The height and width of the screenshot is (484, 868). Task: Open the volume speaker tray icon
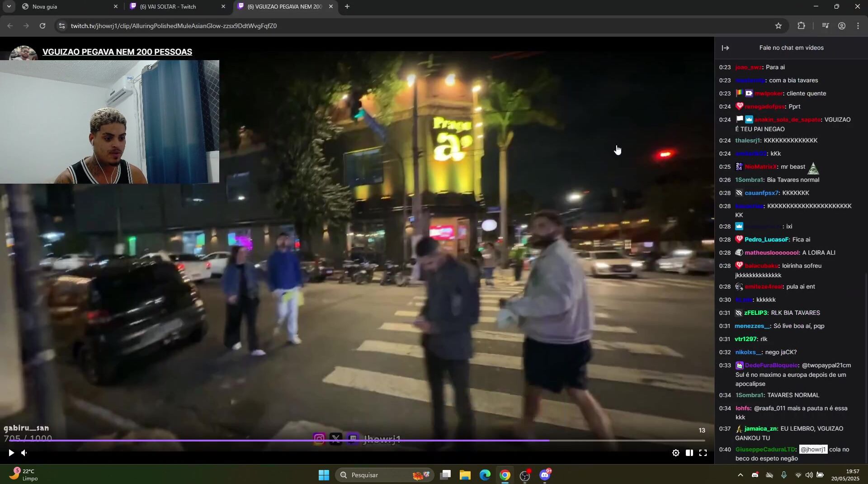[x=809, y=475]
